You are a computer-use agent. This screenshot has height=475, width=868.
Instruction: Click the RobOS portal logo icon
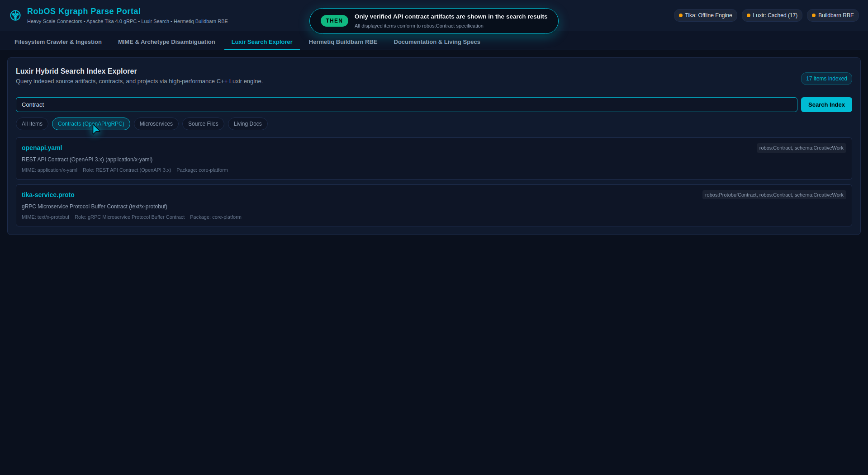pos(15,15)
